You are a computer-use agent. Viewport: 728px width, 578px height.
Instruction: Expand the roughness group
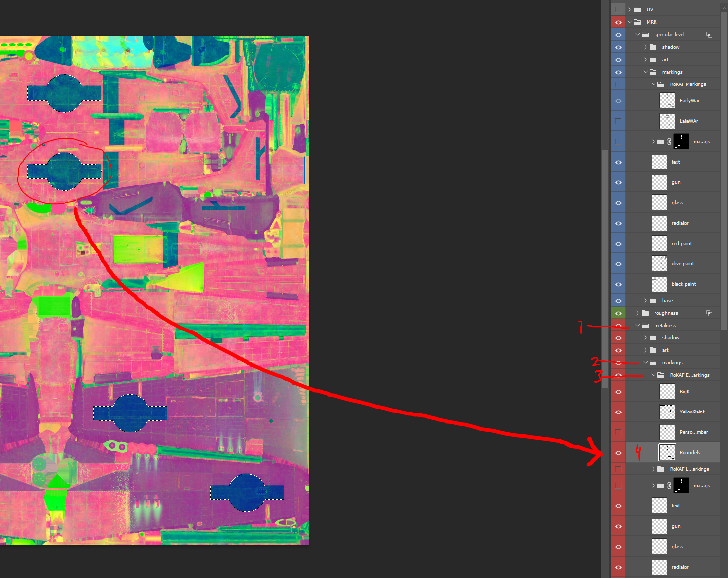(637, 313)
